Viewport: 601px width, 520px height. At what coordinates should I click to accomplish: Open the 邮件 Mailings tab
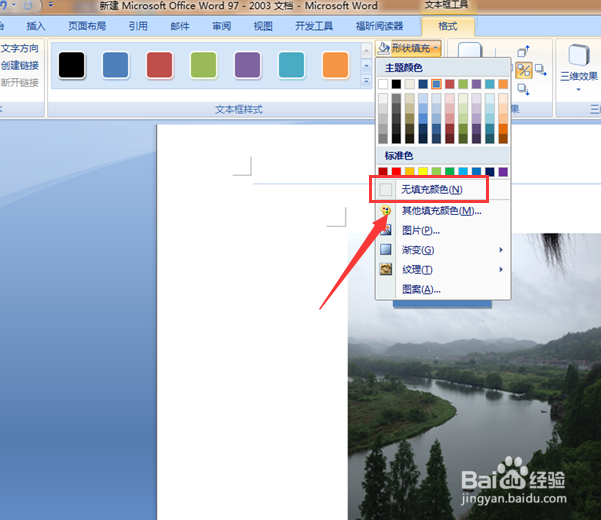(x=180, y=26)
